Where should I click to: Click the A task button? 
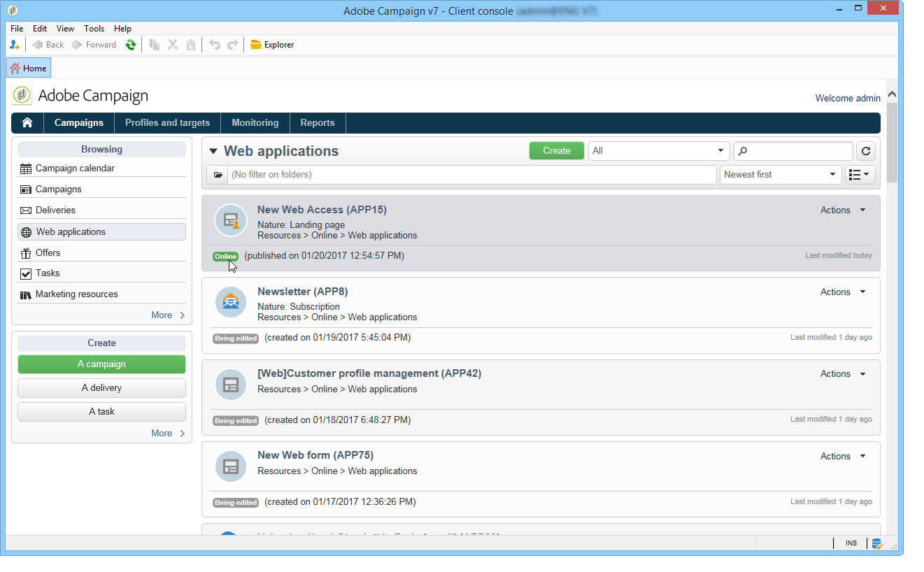tap(102, 412)
